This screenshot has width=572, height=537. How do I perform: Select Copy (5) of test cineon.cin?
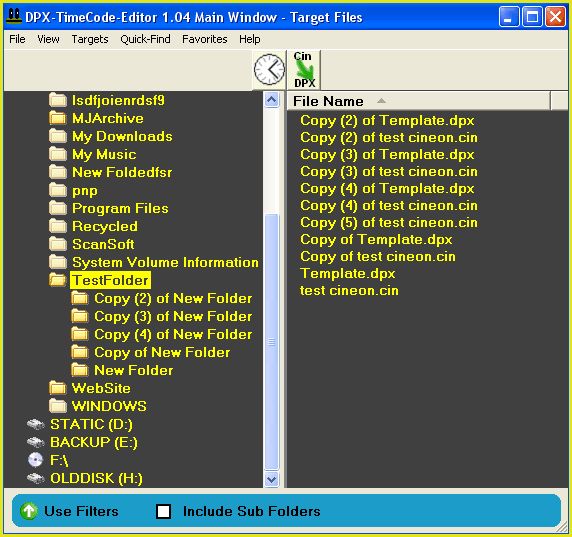[389, 223]
